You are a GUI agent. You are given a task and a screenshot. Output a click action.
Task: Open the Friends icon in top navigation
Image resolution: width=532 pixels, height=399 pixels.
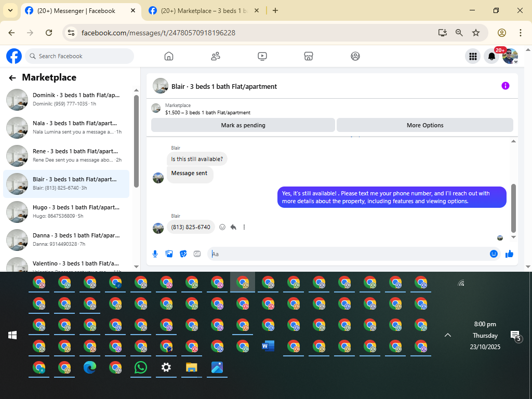click(216, 56)
